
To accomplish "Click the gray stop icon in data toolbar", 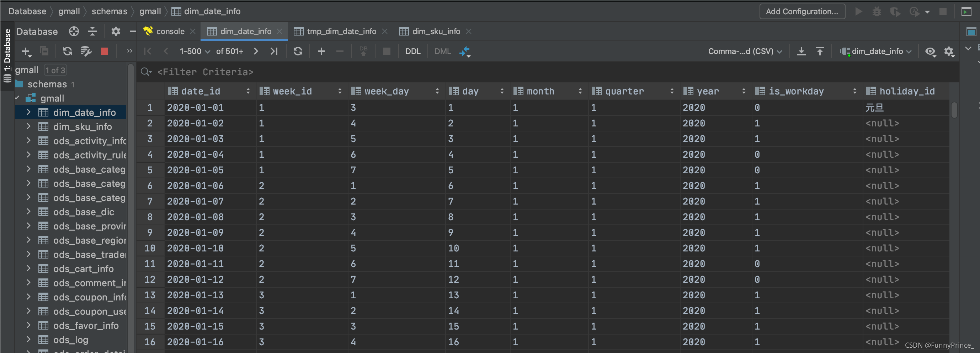I will [x=387, y=51].
